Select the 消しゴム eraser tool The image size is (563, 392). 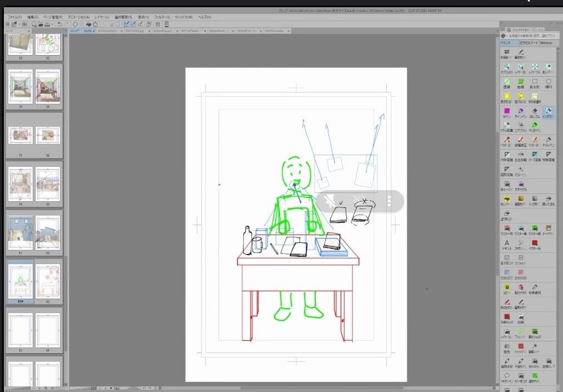[535, 113]
